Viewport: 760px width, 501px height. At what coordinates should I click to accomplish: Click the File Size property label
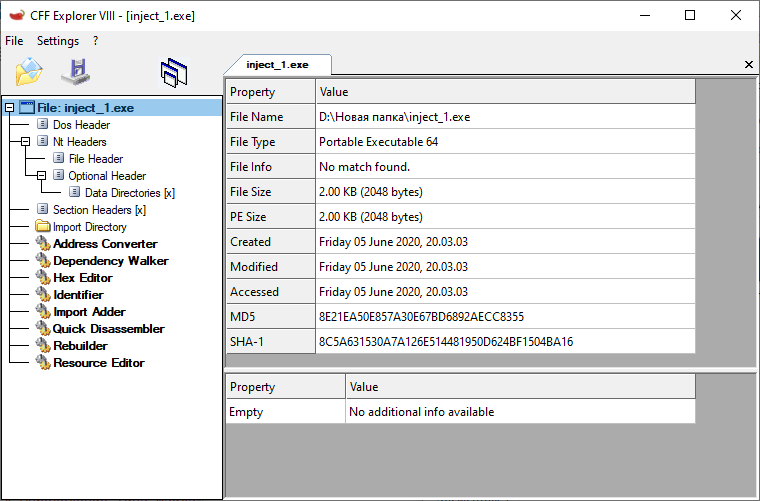pyautogui.click(x=251, y=192)
